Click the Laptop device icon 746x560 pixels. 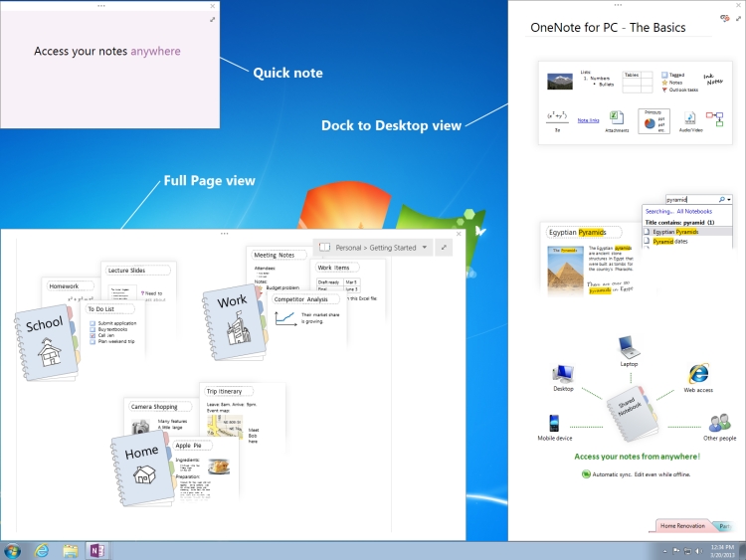point(630,347)
